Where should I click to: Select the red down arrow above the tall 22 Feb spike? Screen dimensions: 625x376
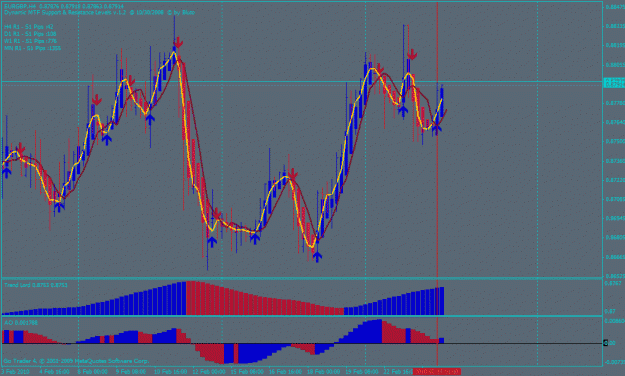[412, 55]
